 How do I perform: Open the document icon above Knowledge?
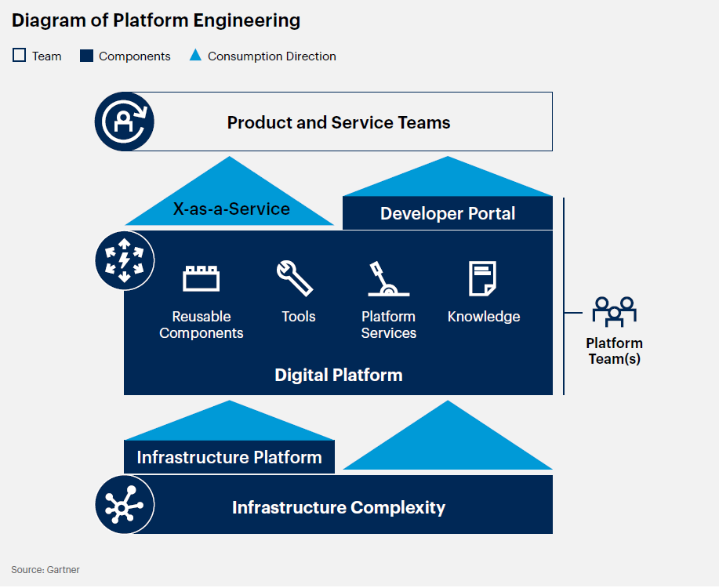(484, 276)
